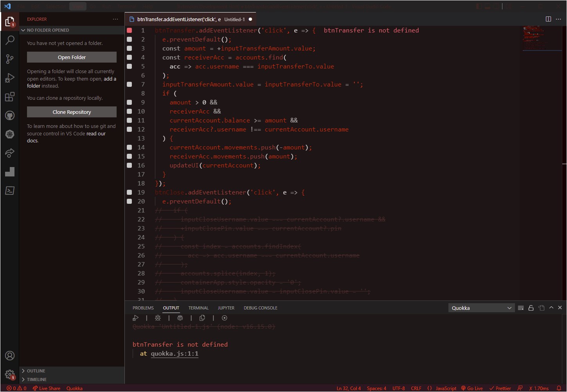Open the Kubernetes wheel icon view
The height and width of the screenshot is (392, 567).
tap(10, 134)
